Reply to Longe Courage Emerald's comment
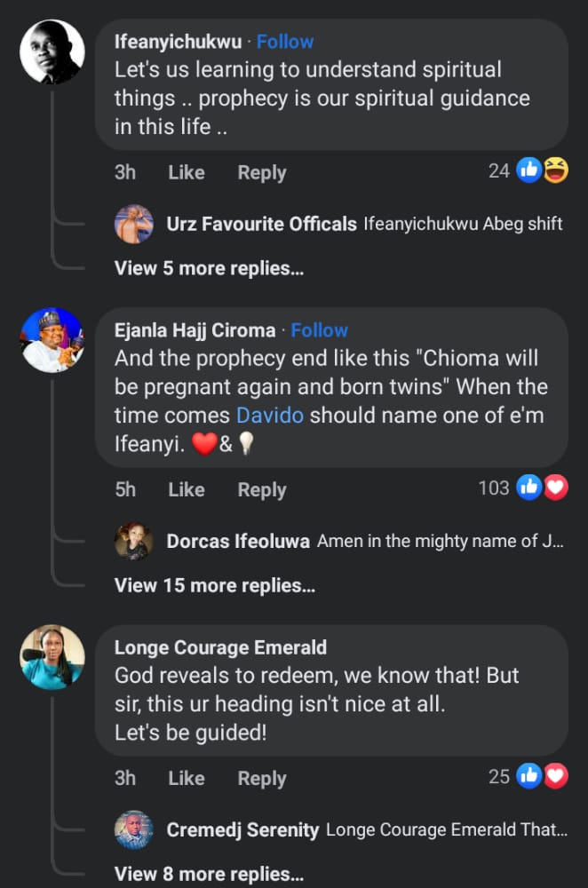 point(261,779)
